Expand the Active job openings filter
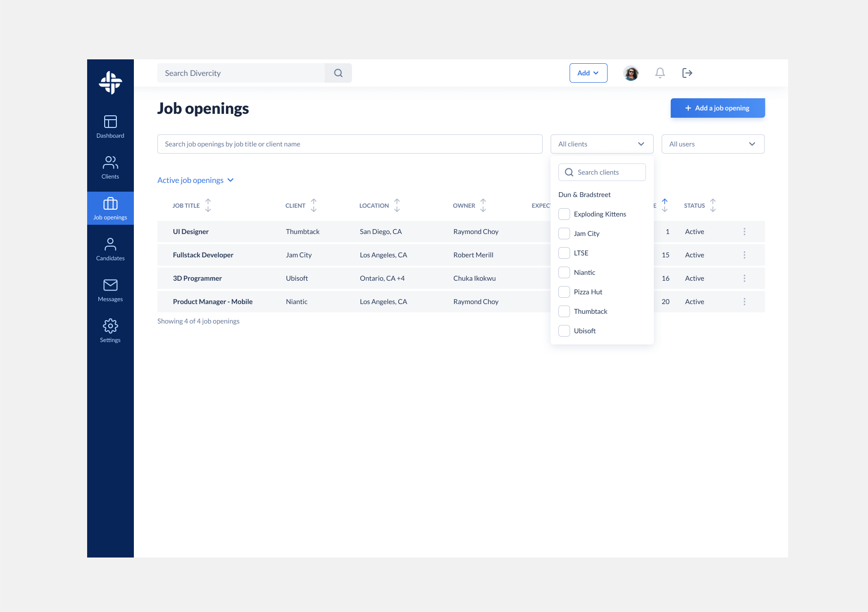This screenshot has height=612, width=868. tap(196, 180)
